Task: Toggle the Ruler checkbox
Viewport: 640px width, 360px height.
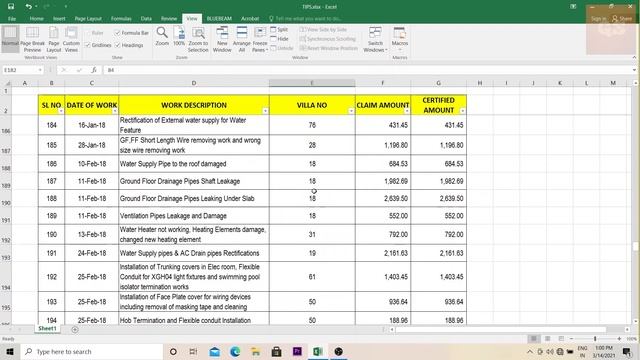Action: click(x=88, y=33)
